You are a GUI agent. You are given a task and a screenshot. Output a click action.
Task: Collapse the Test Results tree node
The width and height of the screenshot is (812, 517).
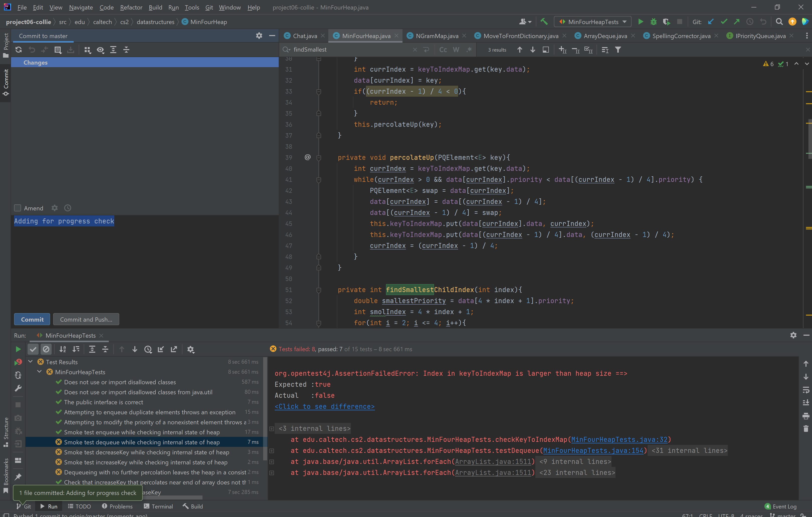click(30, 362)
